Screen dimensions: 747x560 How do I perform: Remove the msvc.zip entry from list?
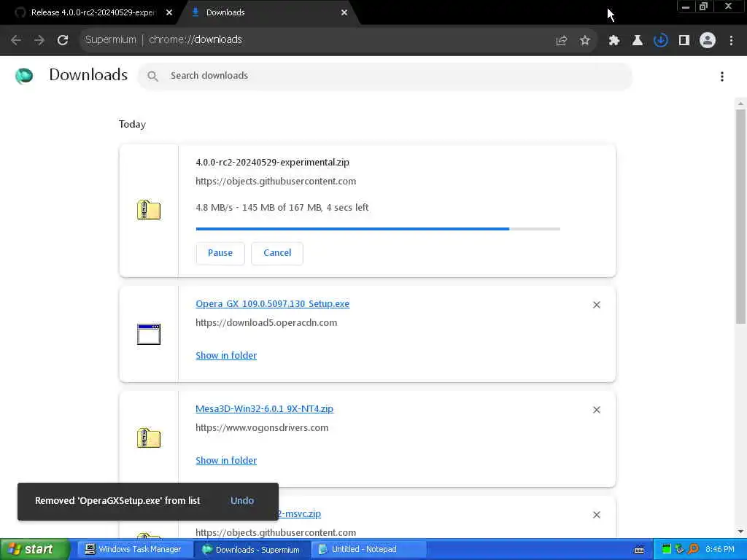pos(597,515)
